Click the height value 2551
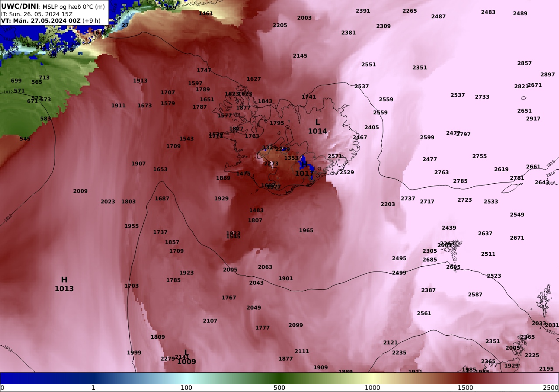This screenshot has height=392, width=559. [369, 65]
